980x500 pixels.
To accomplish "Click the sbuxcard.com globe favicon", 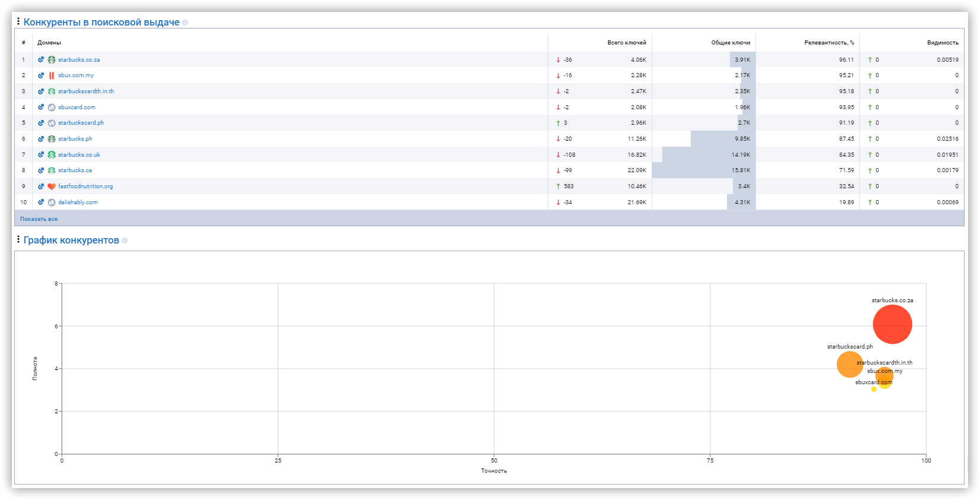I will click(52, 107).
